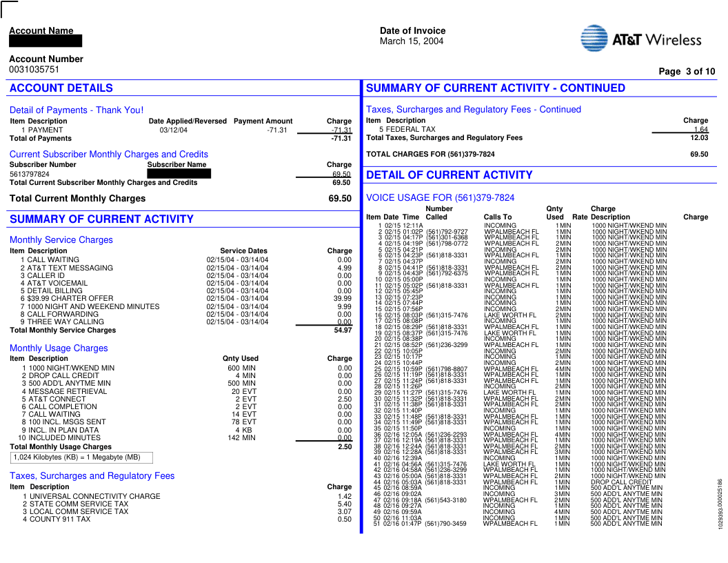
Task: Select the Detail of Payments heading
Action: click(x=77, y=110)
